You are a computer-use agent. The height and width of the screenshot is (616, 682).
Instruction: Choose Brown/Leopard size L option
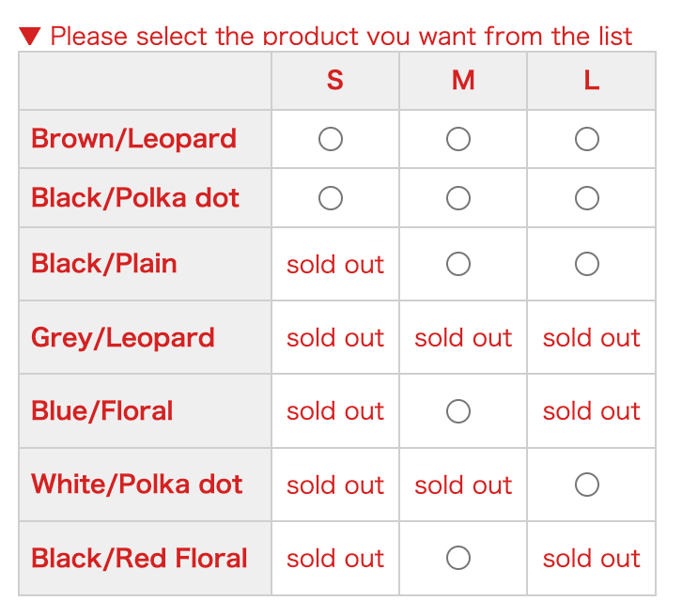[587, 139]
